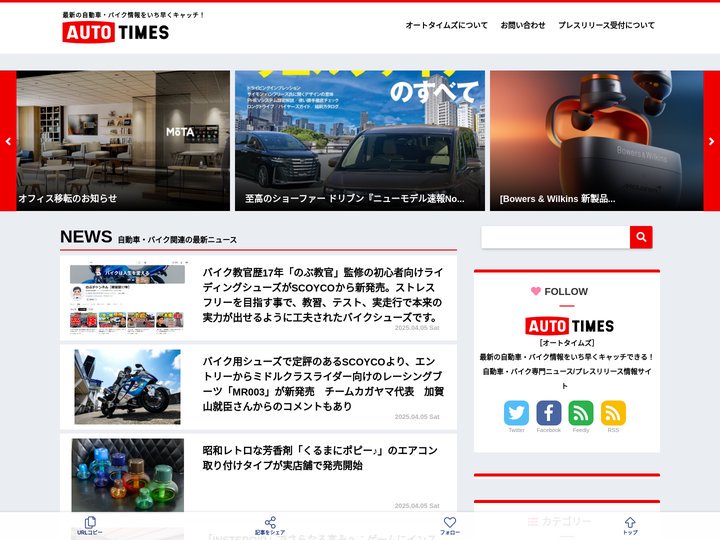Open オフィス移転のお知らせ carousel slide
This screenshot has height=540, width=720.
123,141
